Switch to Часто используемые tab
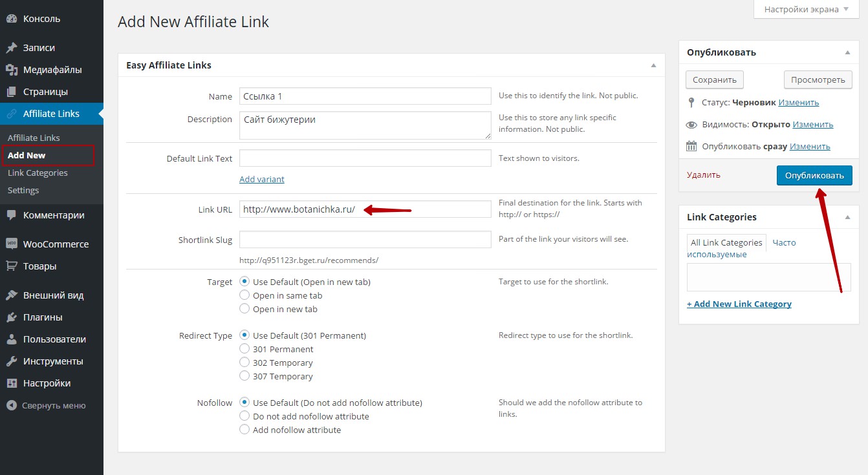This screenshot has height=475, width=868. click(x=741, y=248)
